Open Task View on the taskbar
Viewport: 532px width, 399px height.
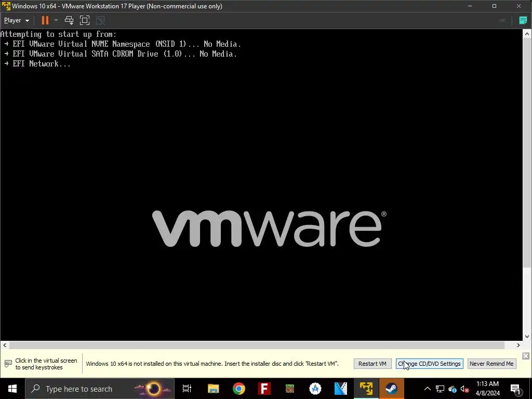187,389
